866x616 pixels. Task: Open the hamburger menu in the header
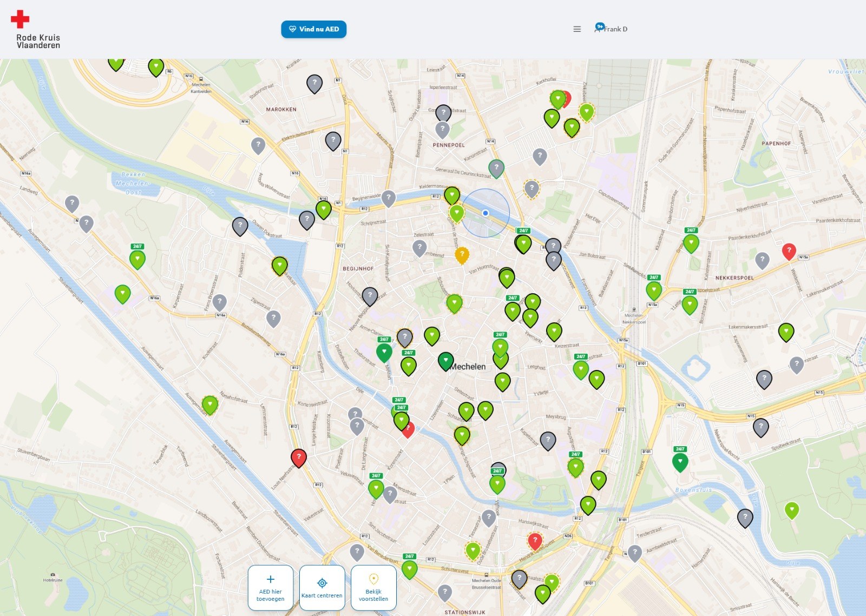point(577,29)
